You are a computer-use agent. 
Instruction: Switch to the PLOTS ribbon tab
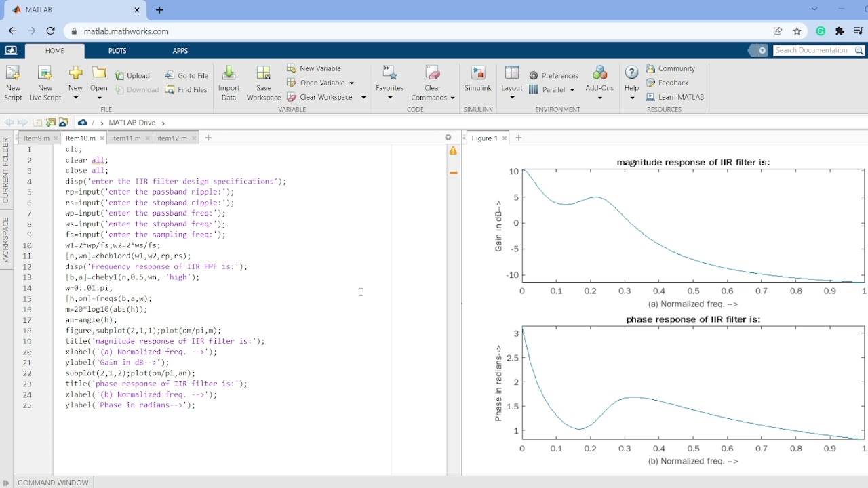[x=117, y=51]
